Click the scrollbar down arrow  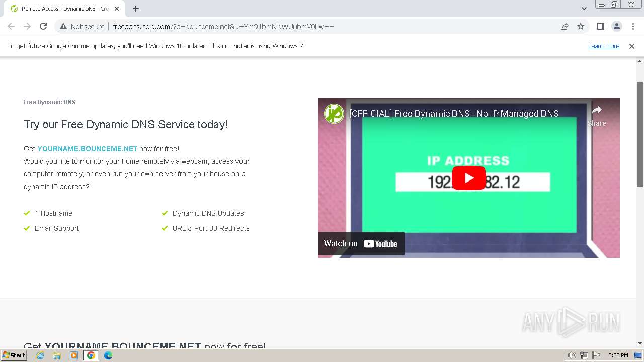point(640,343)
